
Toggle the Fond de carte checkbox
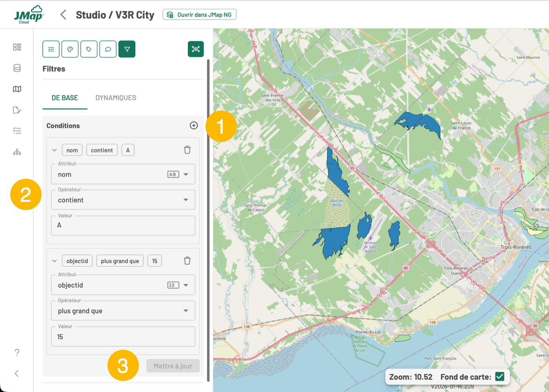[x=500, y=377]
